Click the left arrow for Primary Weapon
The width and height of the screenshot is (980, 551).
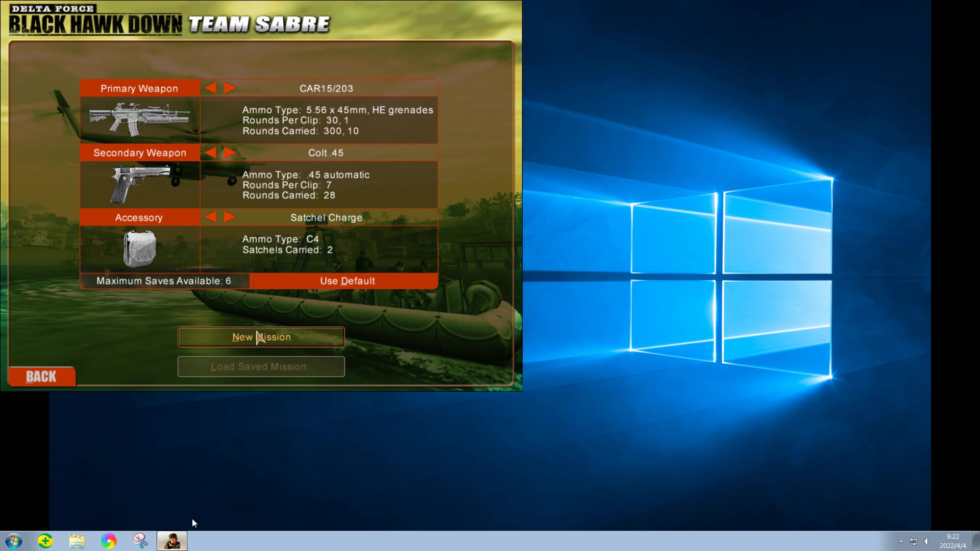click(x=212, y=88)
